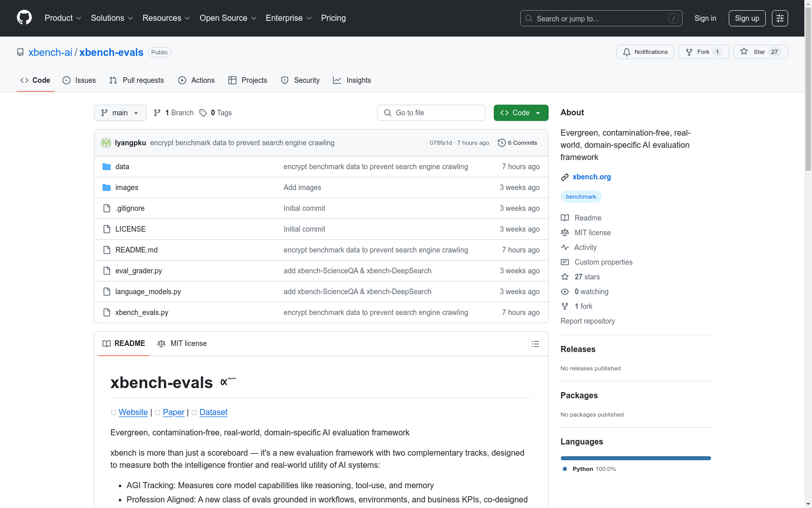The image size is (812, 508).
Task: Go to the Actions tab
Action: [196, 80]
